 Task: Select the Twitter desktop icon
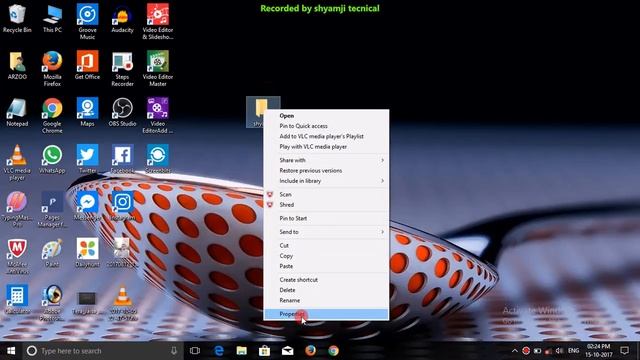click(87, 159)
